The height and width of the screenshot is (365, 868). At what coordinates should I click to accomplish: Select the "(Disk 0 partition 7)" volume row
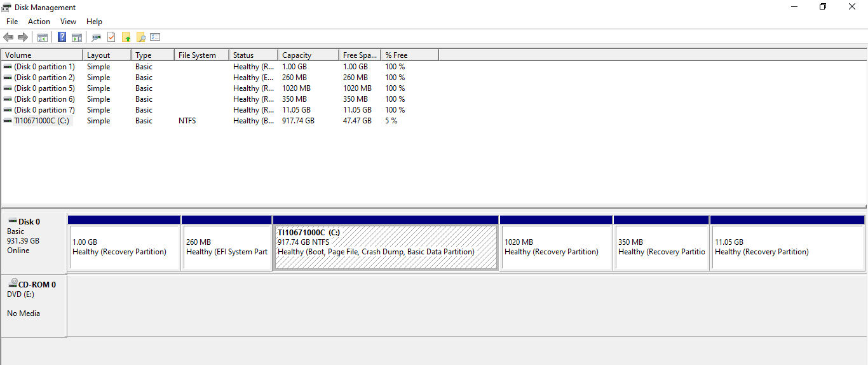click(220, 110)
